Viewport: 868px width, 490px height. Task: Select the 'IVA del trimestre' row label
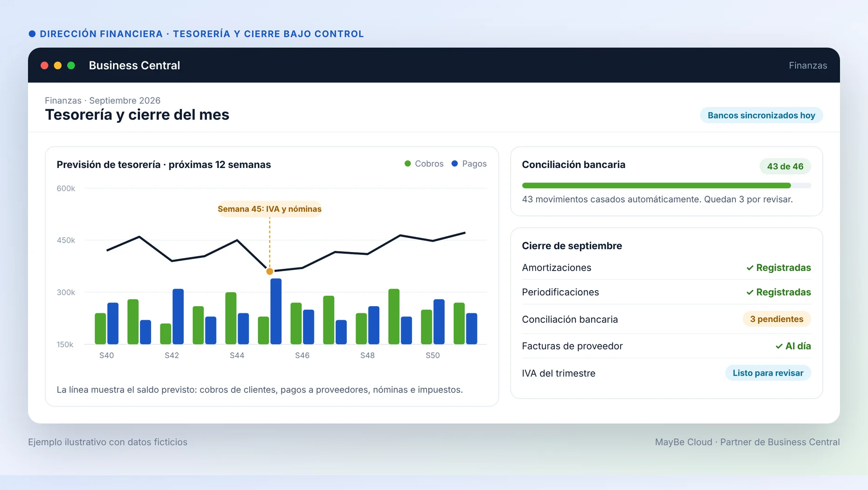tap(559, 373)
